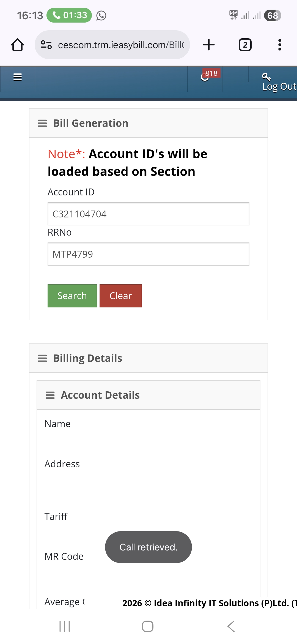Click the green Search button
Image resolution: width=297 pixels, height=644 pixels.
click(x=72, y=296)
